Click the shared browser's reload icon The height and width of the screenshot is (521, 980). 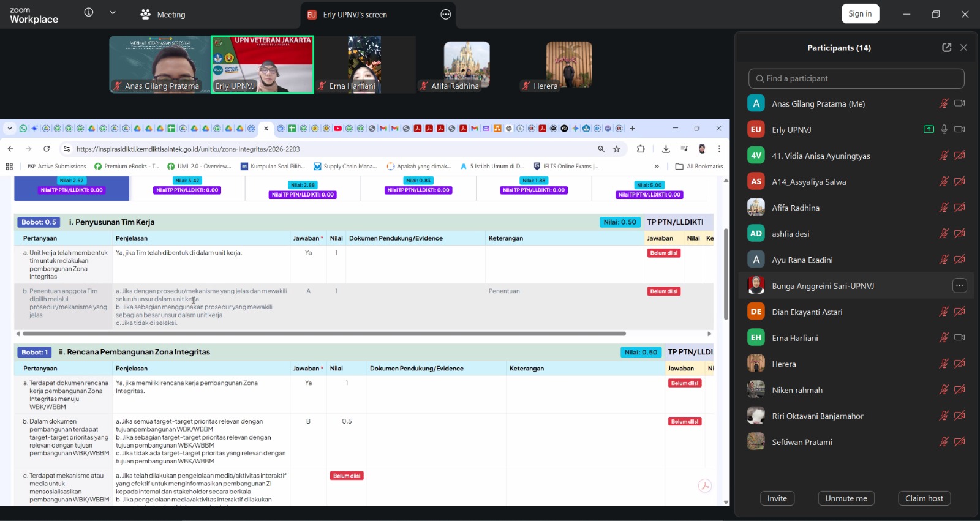coord(47,149)
